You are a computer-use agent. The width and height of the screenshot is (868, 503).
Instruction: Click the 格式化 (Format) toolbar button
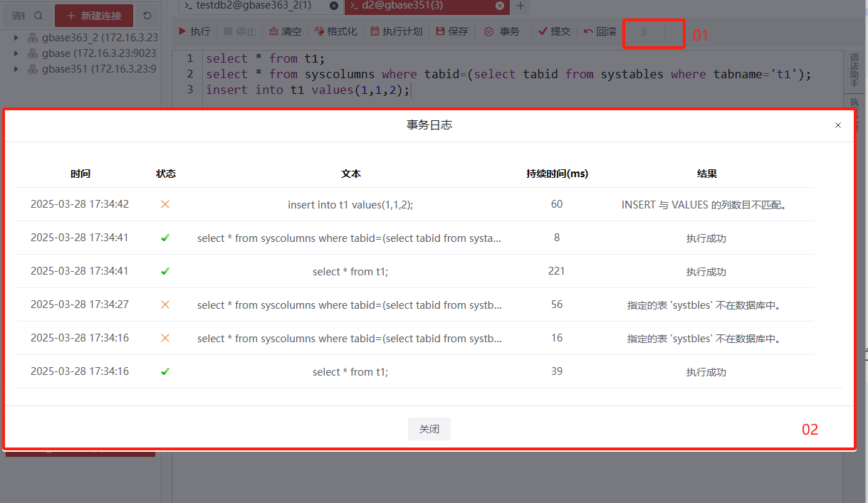(335, 31)
